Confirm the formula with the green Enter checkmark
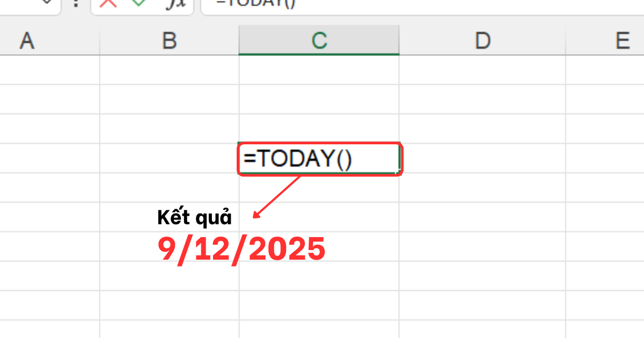 138,3
